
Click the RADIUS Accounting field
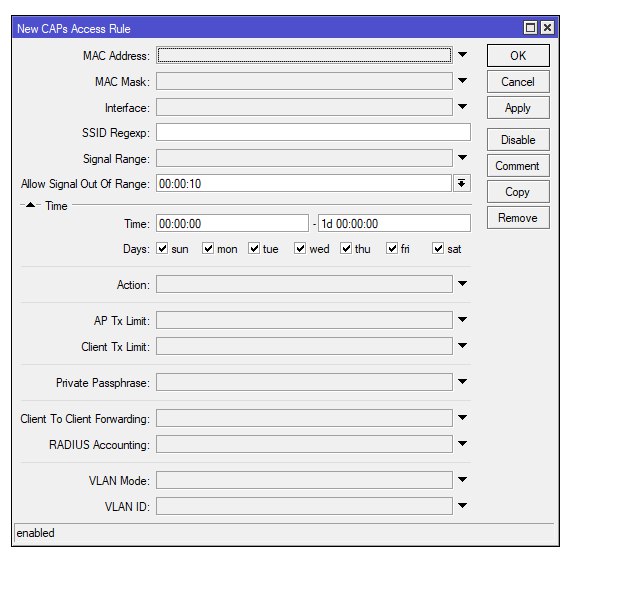[304, 444]
